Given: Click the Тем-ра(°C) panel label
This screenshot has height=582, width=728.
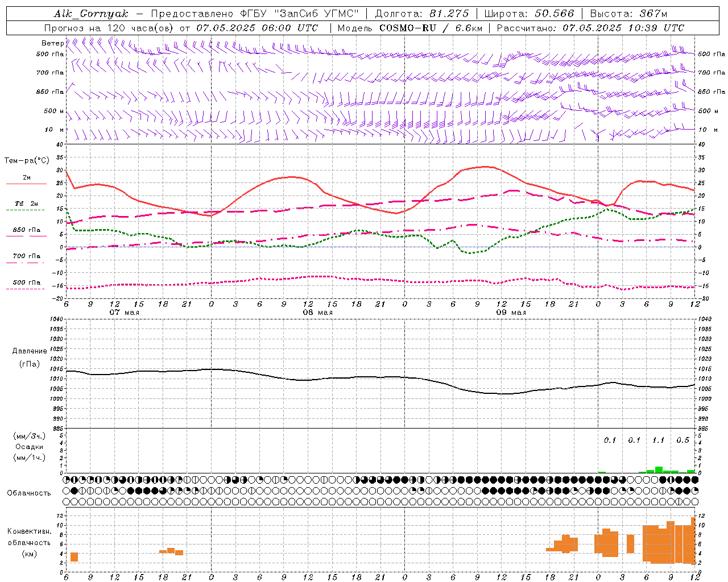Looking at the screenshot, I should 27,161.
